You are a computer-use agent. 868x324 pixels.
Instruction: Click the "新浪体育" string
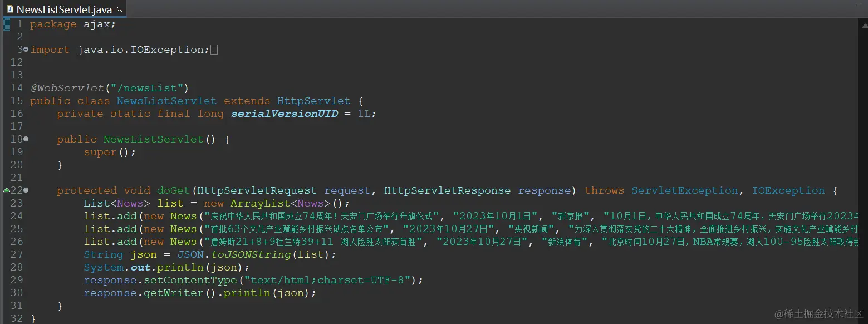(565, 242)
